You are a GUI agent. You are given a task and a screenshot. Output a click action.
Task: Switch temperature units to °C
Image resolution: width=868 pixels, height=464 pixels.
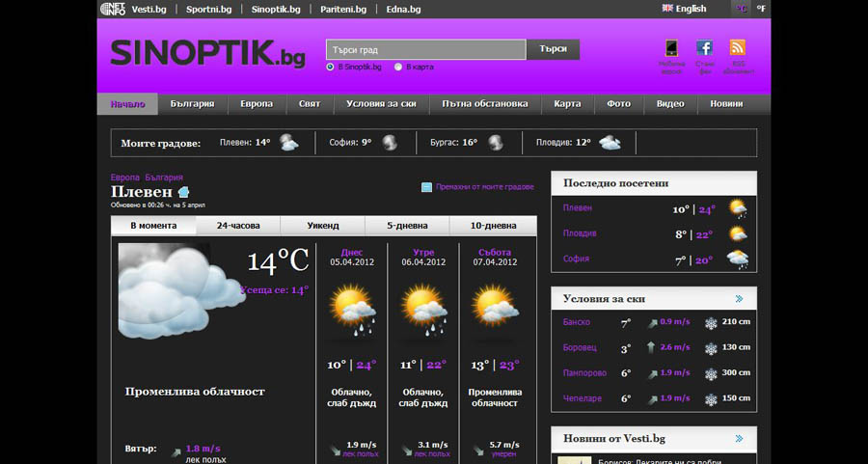click(x=741, y=9)
